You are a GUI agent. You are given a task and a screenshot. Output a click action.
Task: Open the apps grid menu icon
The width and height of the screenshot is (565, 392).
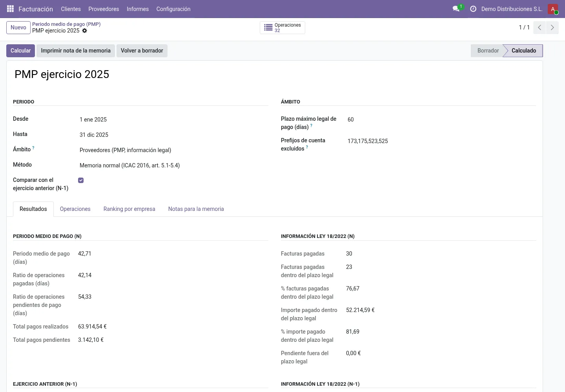(11, 9)
